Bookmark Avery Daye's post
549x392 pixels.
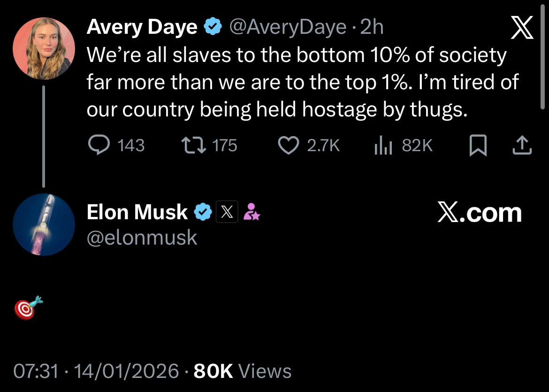click(x=478, y=146)
